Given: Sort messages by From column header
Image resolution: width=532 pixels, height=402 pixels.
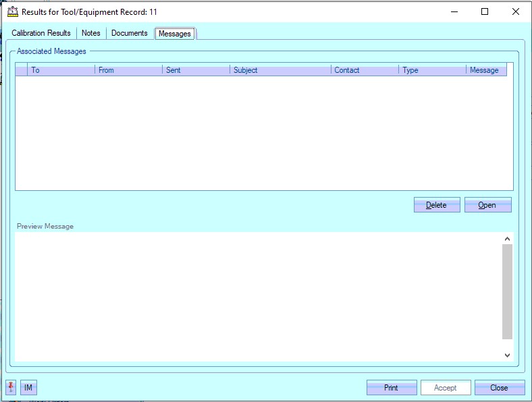Looking at the screenshot, I should (x=128, y=70).
